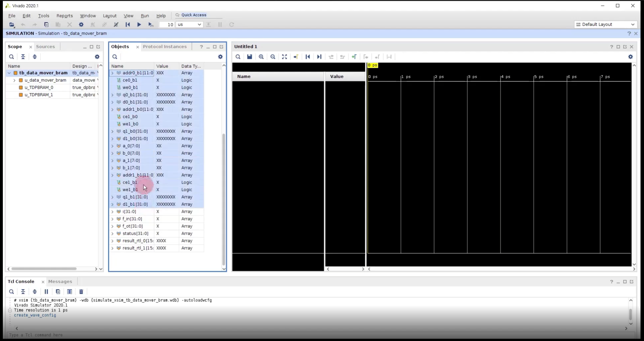
Task: Go to waveform time zero icon
Action: [308, 57]
